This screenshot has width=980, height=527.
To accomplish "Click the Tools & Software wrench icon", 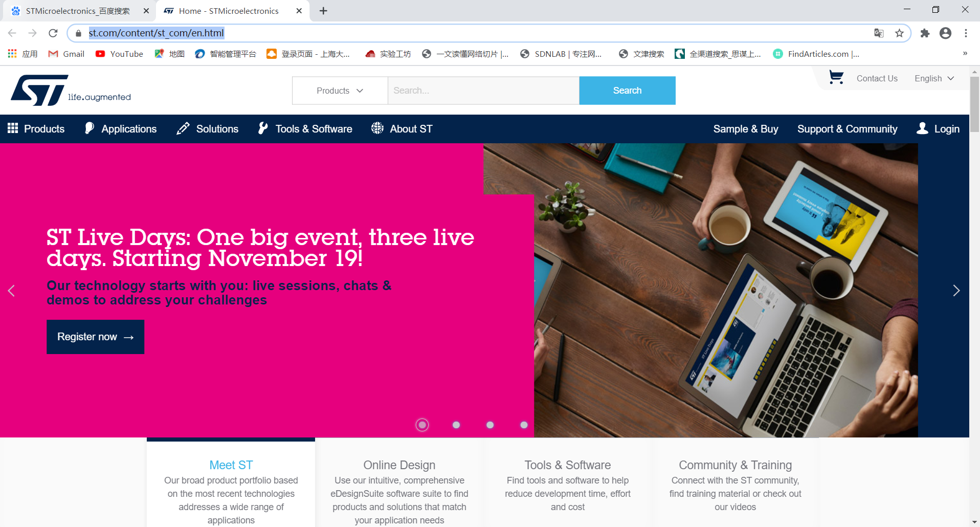I will coord(263,128).
